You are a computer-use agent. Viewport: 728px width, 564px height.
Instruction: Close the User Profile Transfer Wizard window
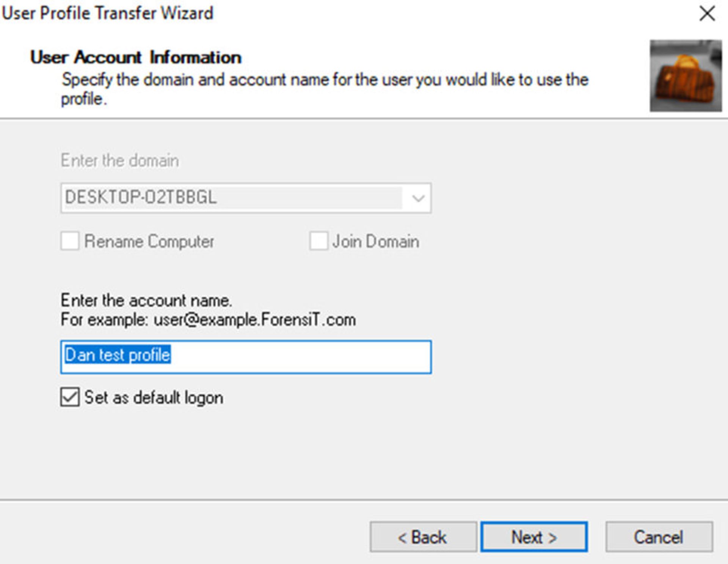coord(707,14)
